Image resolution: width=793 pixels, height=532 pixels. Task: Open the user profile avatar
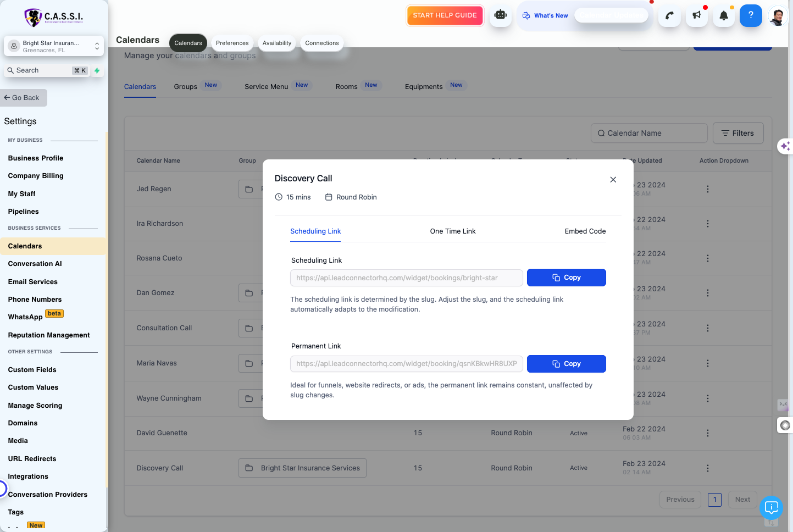(777, 15)
